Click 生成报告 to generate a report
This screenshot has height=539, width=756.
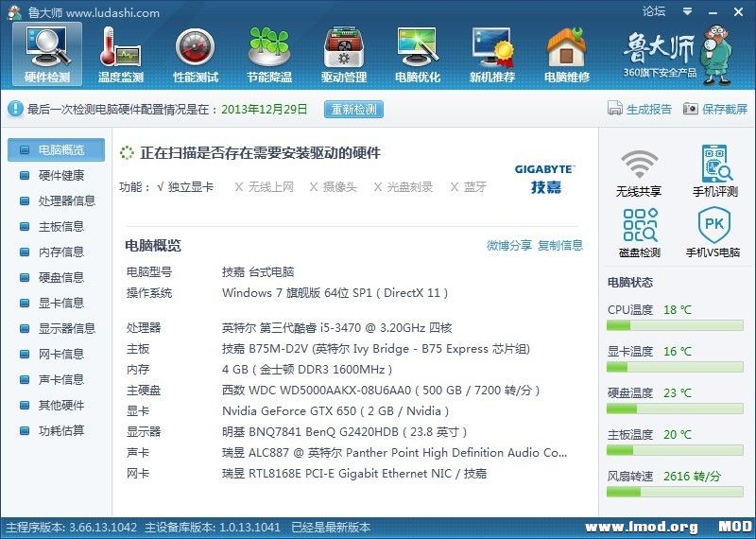pyautogui.click(x=640, y=110)
